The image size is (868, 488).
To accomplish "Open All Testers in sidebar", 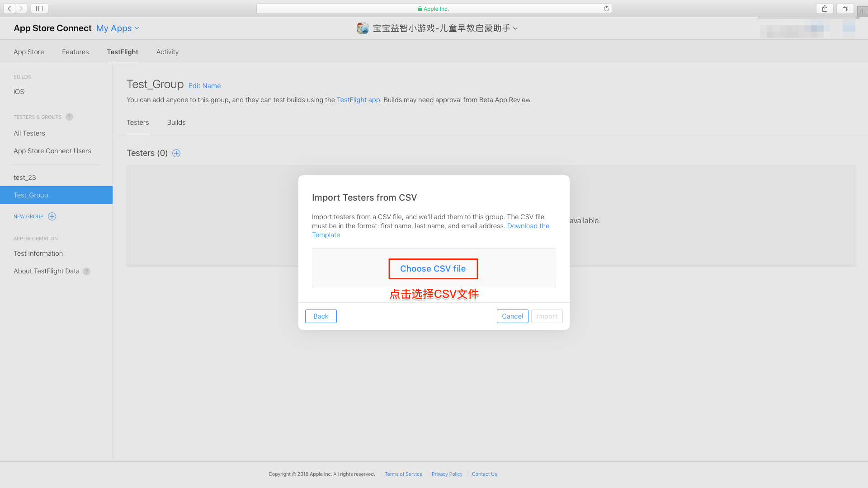I will click(29, 133).
